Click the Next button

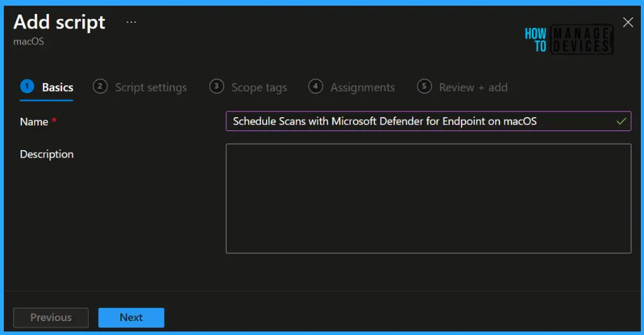pyautogui.click(x=131, y=317)
